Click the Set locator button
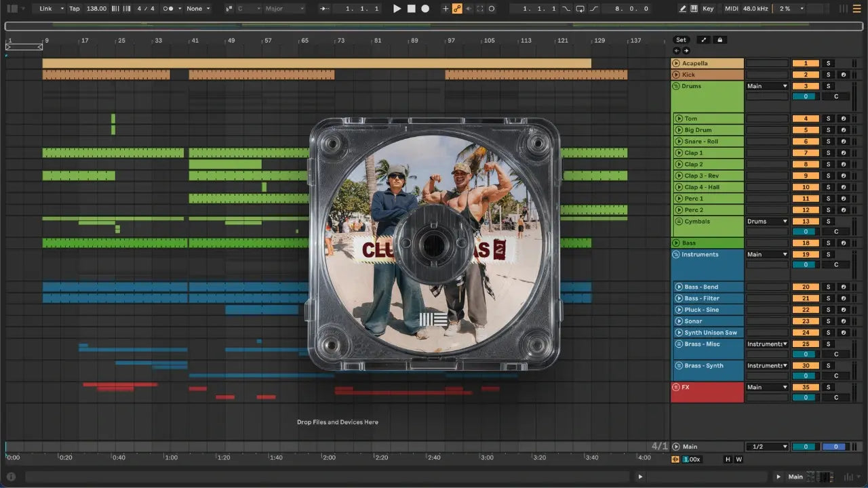The height and width of the screenshot is (488, 868). click(x=681, y=40)
